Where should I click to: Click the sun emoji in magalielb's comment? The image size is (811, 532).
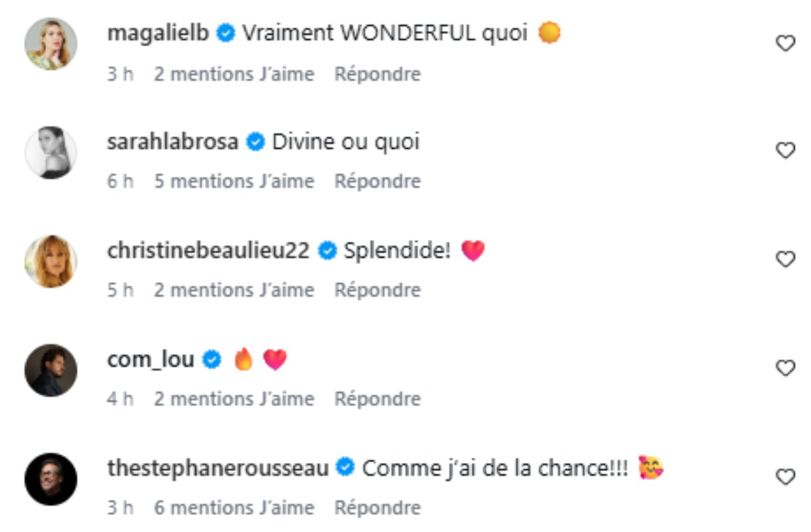[x=549, y=32]
